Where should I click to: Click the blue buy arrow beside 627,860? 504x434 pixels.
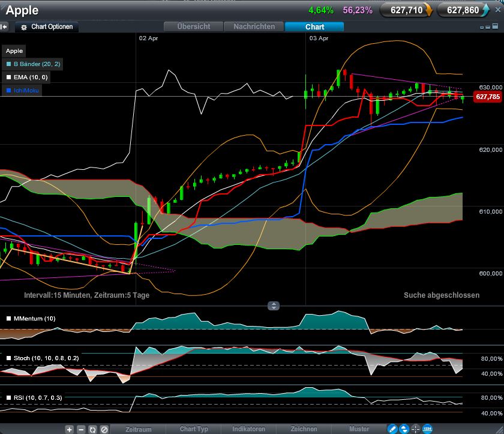point(485,10)
